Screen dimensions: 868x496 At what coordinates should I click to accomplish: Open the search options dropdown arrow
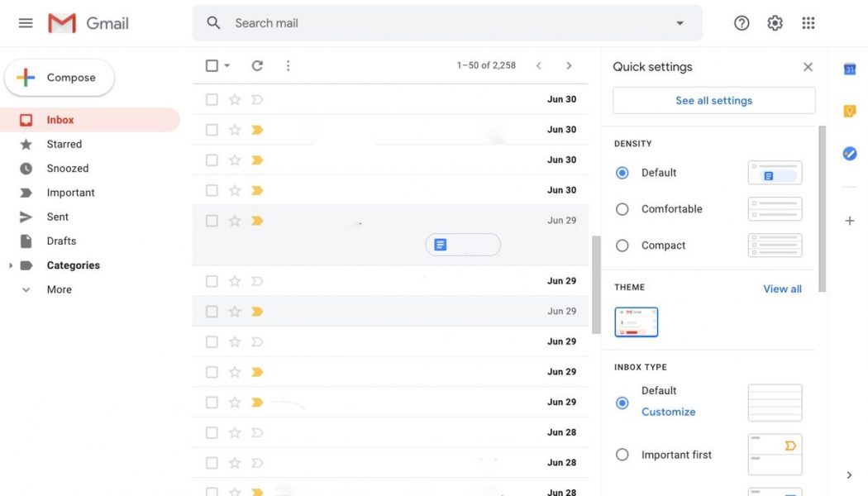[x=679, y=22]
